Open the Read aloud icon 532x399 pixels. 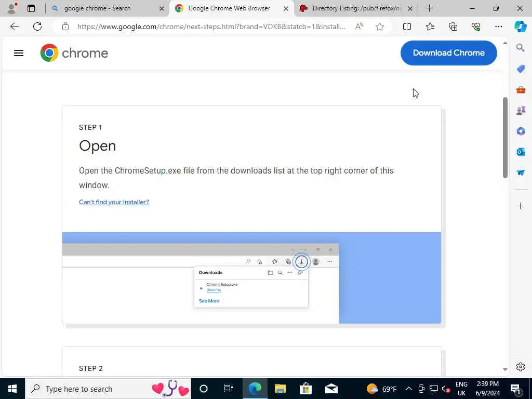click(x=360, y=26)
